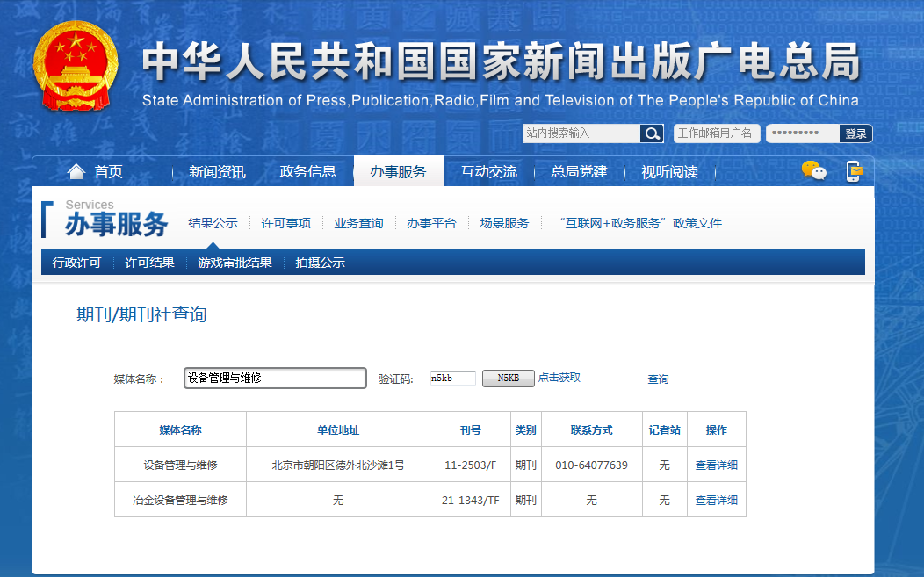
Task: Click the 刊号 cell 21-1343/TF
Action: coord(470,501)
